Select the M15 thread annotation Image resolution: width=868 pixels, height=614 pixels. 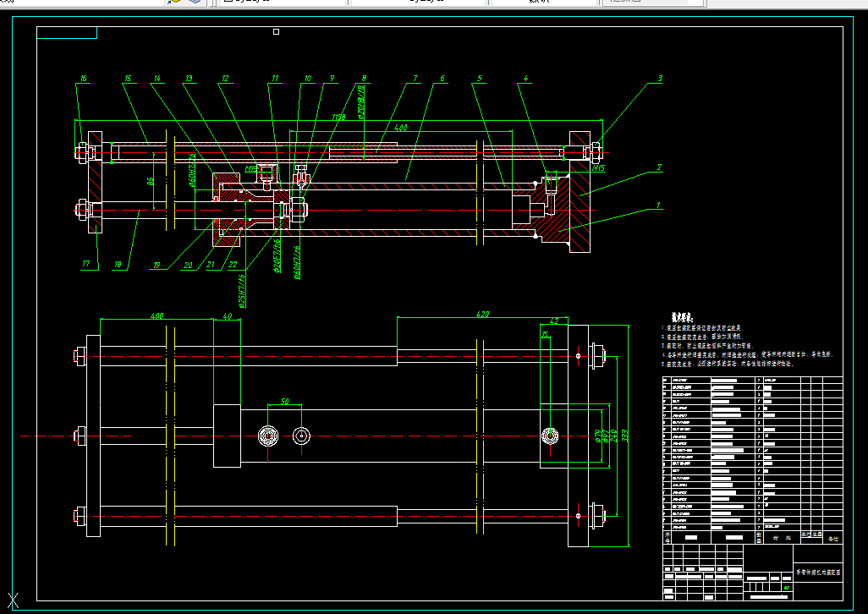pos(598,168)
